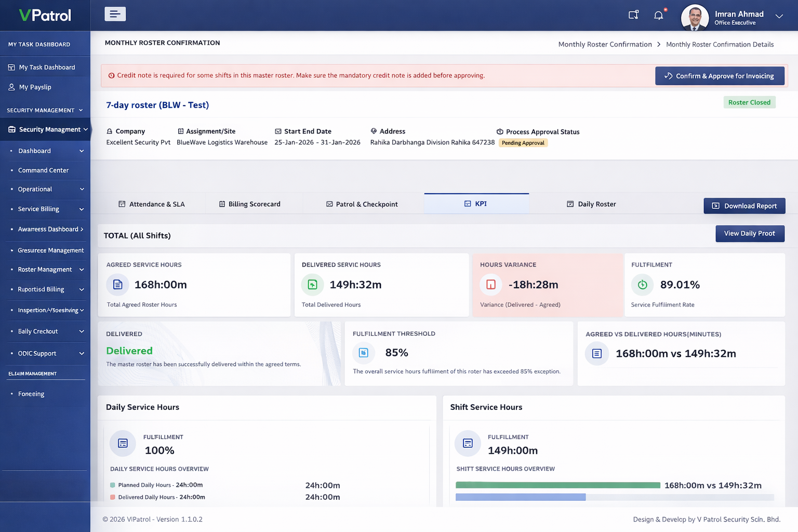Viewport: 798px width, 532px height.
Task: Click the Fulfillment rate clock icon
Action: pos(643,285)
